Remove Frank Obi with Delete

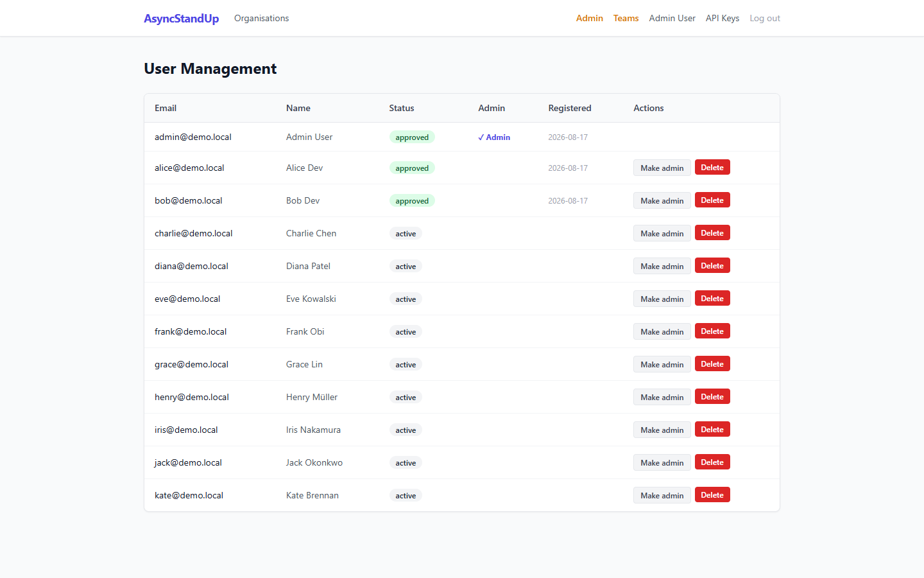[x=712, y=331]
